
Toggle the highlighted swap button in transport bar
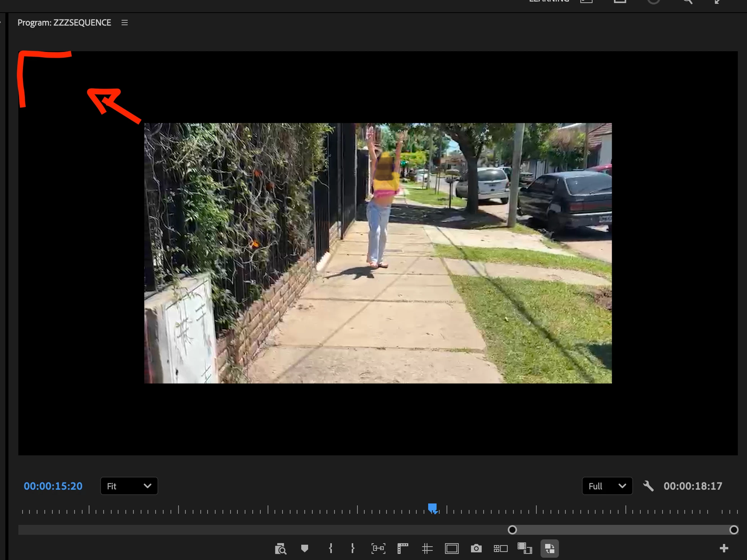[x=549, y=549]
